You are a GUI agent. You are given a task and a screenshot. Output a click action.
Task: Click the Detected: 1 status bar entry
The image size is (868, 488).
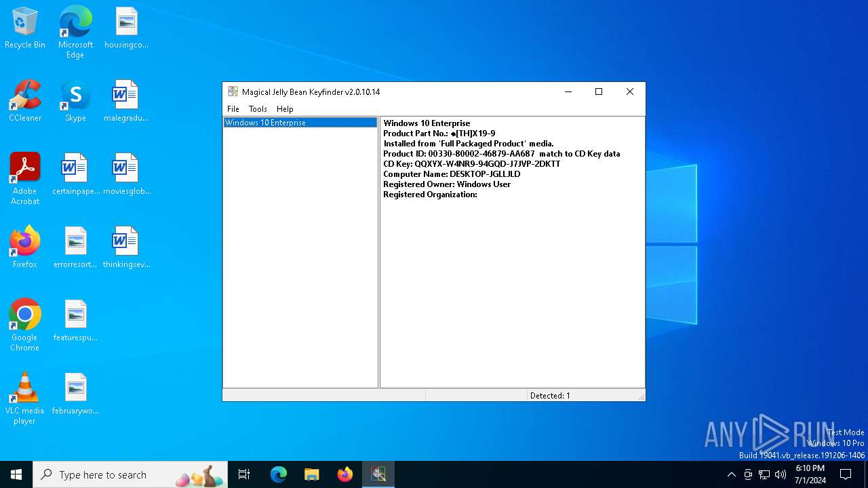coord(550,396)
